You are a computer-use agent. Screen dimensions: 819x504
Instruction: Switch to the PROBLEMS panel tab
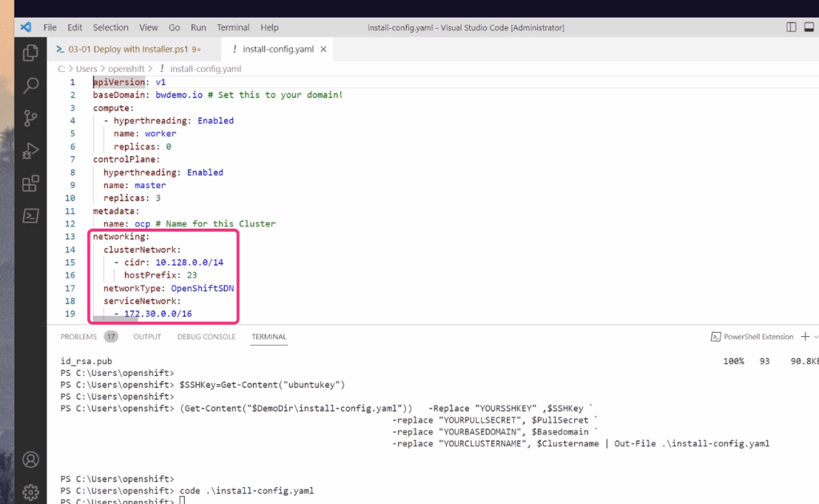[78, 337]
